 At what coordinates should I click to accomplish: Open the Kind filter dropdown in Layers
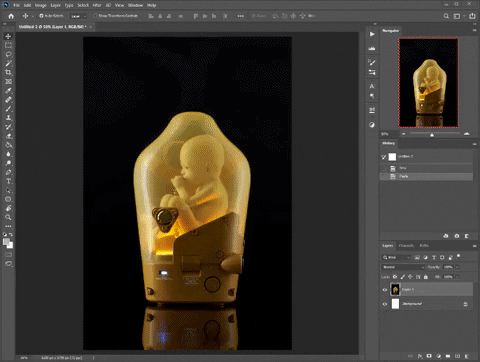point(397,257)
